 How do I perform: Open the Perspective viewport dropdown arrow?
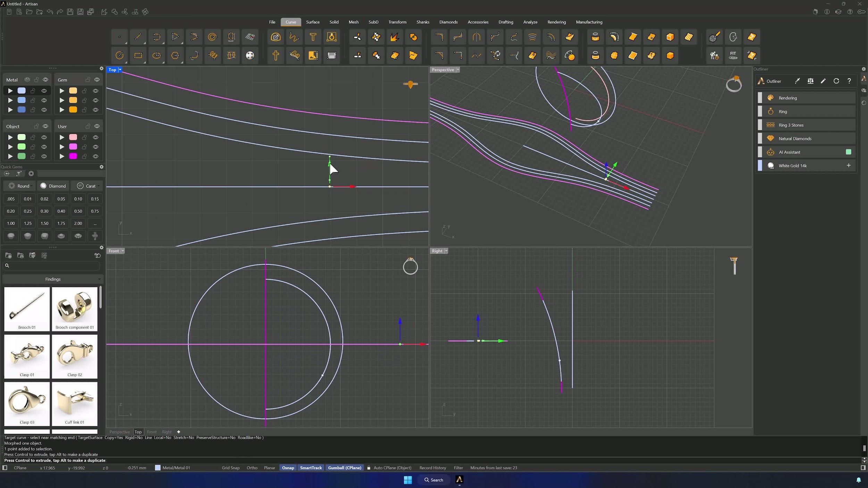[x=458, y=70]
